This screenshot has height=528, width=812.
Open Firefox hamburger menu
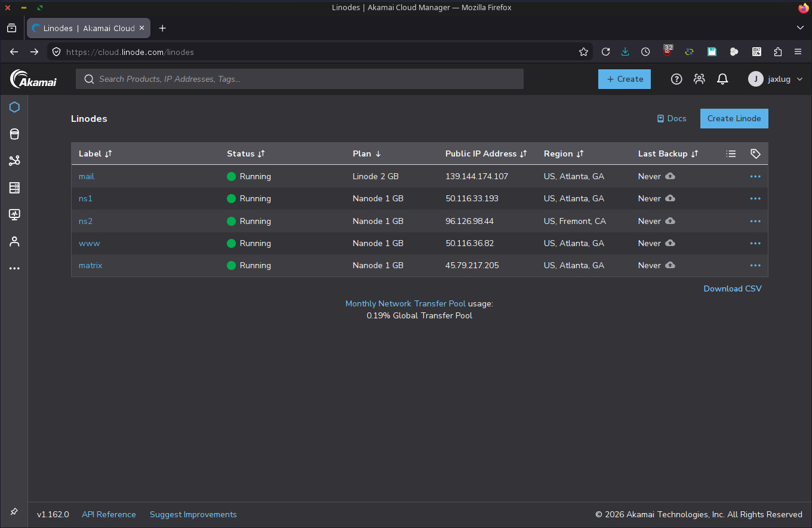[798, 52]
